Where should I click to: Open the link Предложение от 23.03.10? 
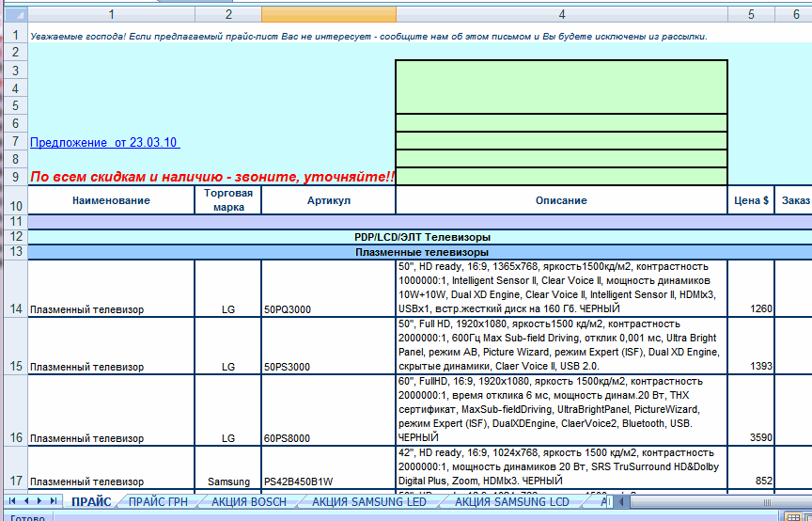coord(105,143)
